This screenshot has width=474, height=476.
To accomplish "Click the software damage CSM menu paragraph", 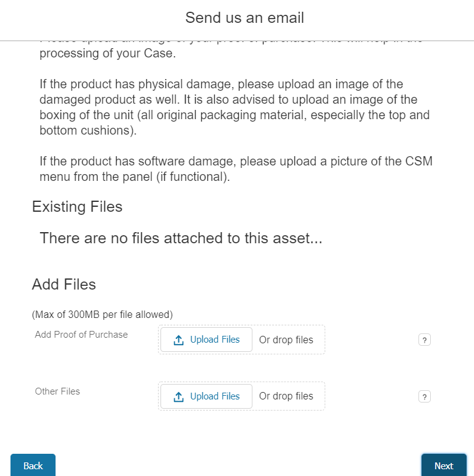I will (236, 170).
